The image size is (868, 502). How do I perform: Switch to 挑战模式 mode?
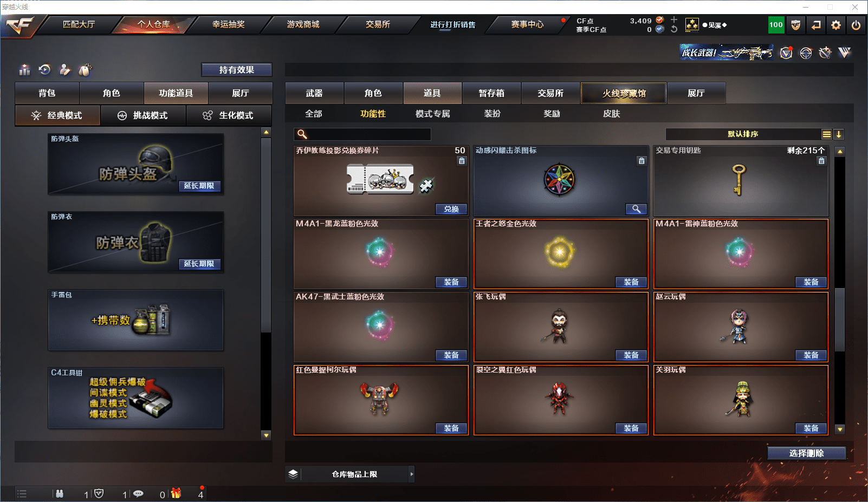[x=144, y=115]
